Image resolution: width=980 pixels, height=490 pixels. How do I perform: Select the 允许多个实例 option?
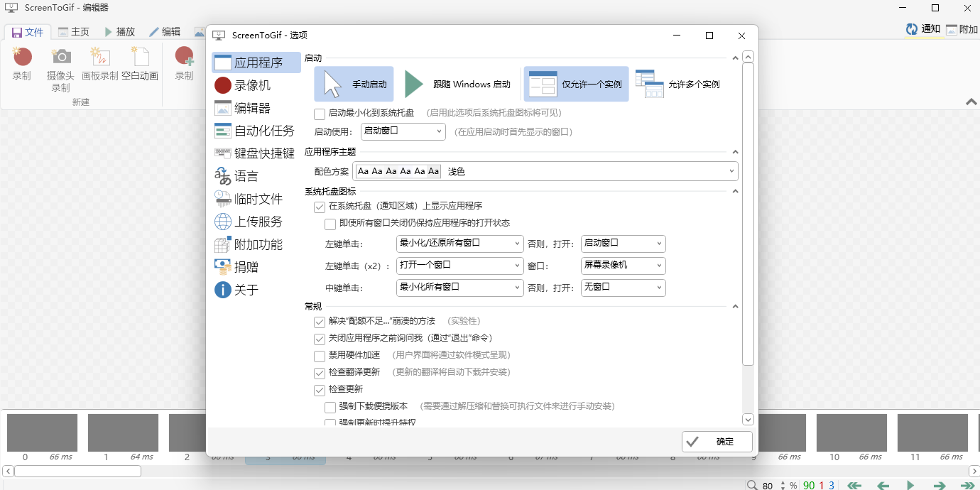pos(679,84)
